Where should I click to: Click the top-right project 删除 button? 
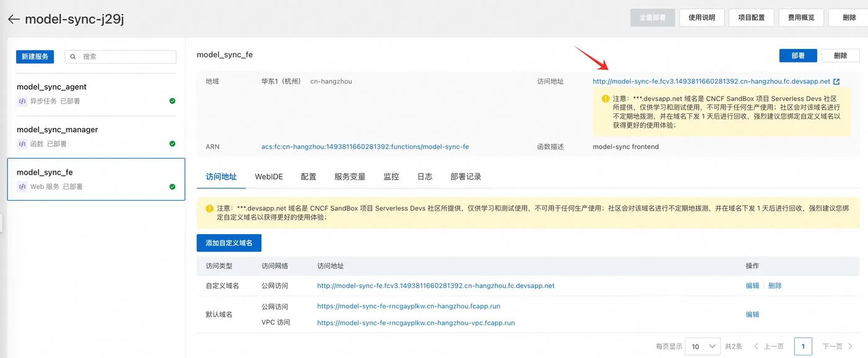pyautogui.click(x=847, y=17)
